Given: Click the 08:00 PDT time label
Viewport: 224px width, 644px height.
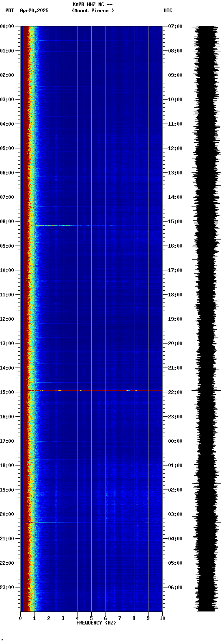Looking at the screenshot, I should pyautogui.click(x=7, y=222).
